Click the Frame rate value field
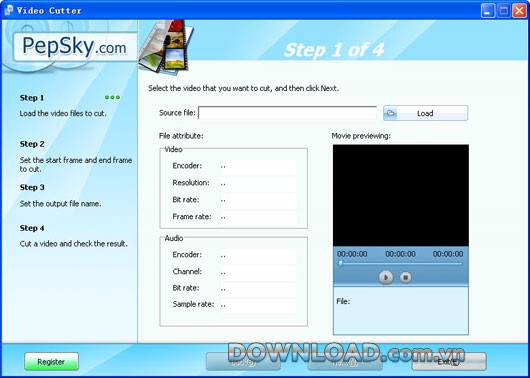This screenshot has width=530, height=378. click(258, 218)
